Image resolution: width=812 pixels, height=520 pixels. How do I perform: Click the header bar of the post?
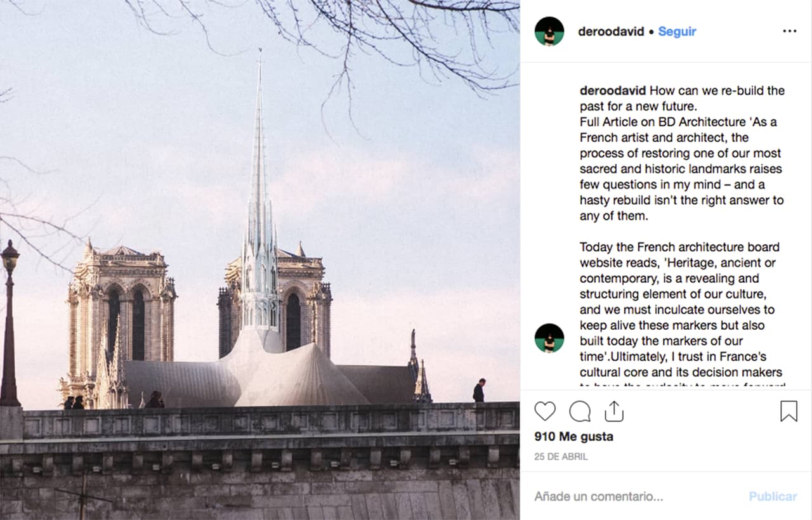tap(666, 30)
